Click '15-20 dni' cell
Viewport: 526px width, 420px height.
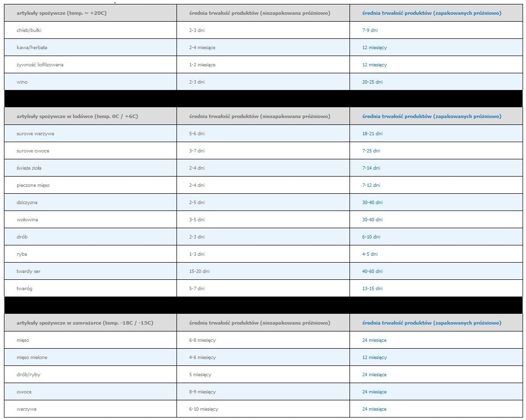[263, 271]
